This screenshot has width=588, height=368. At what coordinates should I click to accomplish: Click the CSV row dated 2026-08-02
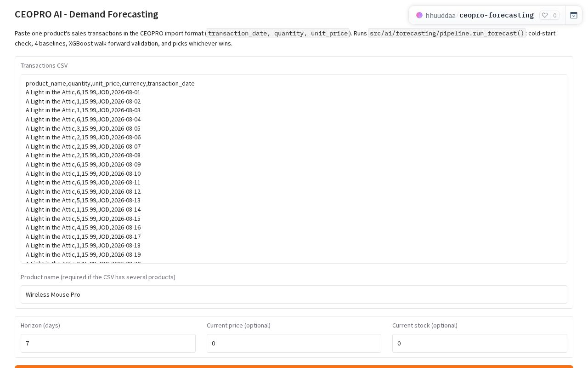[x=83, y=101]
